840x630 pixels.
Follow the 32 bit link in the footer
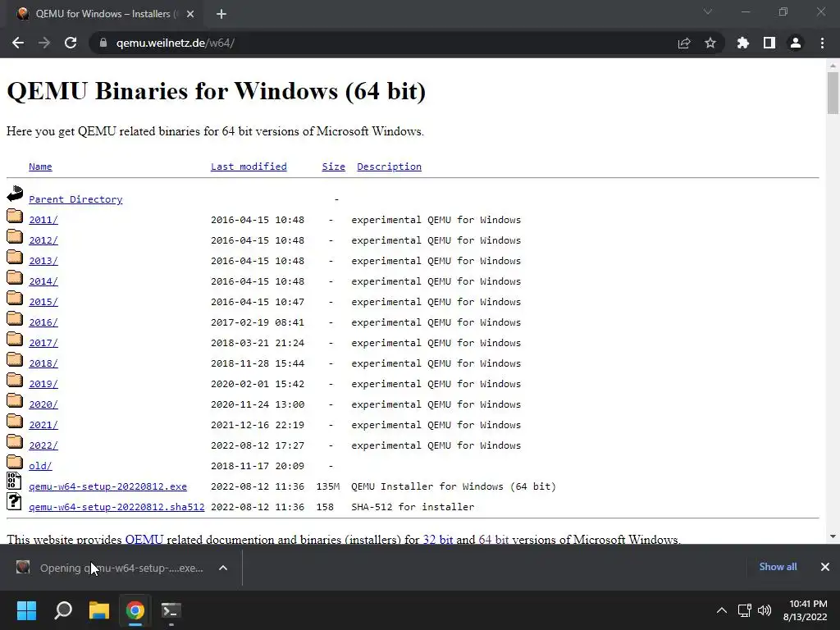(438, 539)
